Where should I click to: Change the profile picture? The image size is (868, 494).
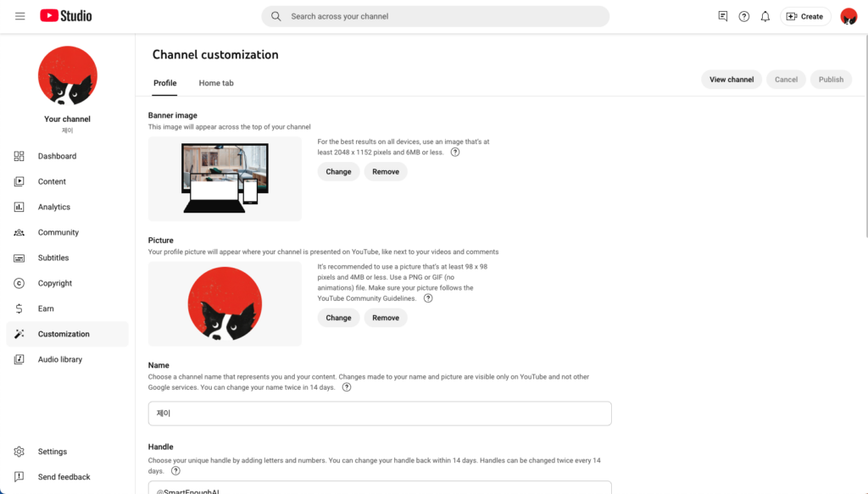(338, 318)
